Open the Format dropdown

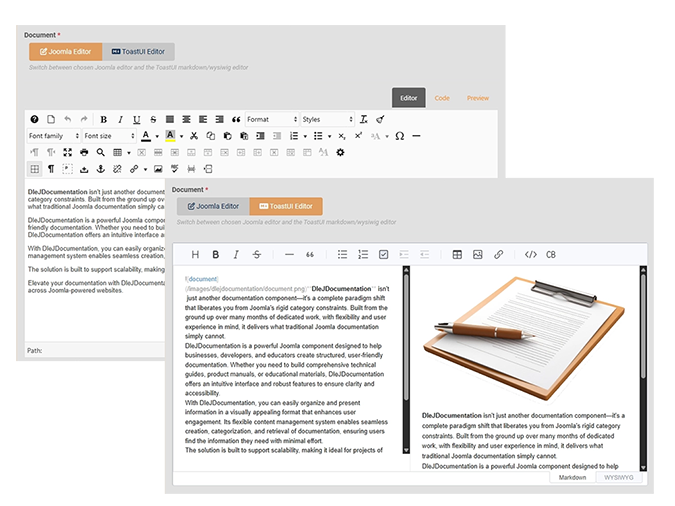(270, 119)
